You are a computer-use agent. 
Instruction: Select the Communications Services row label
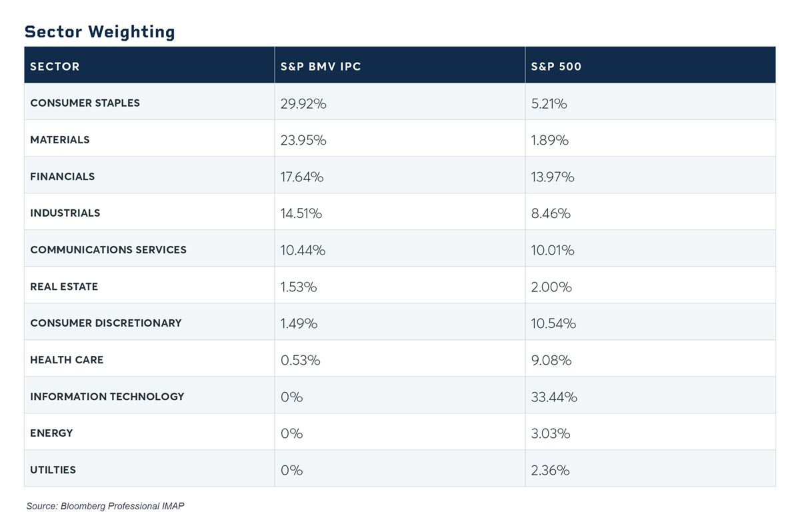point(108,250)
